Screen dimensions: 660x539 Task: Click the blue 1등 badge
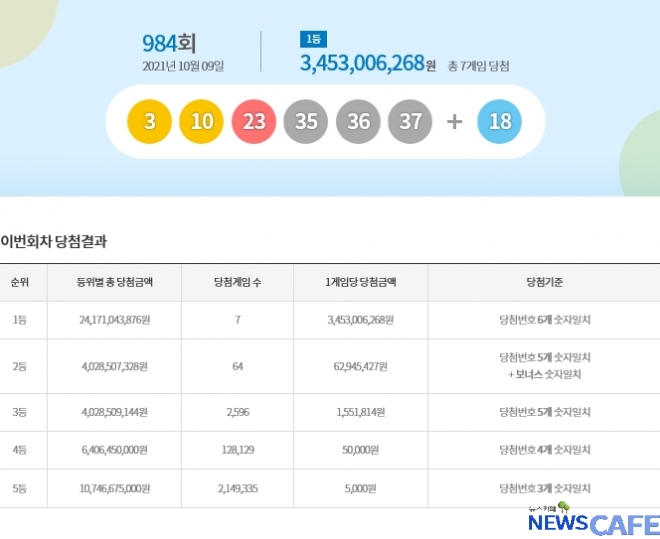tap(312, 40)
